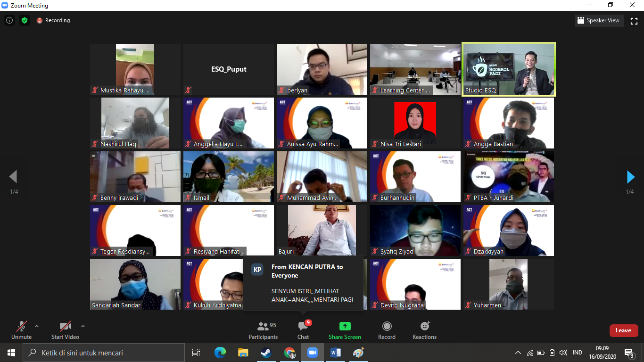This screenshot has height=362, width=644.
Task: Open the meeting information icon
Action: point(9,20)
